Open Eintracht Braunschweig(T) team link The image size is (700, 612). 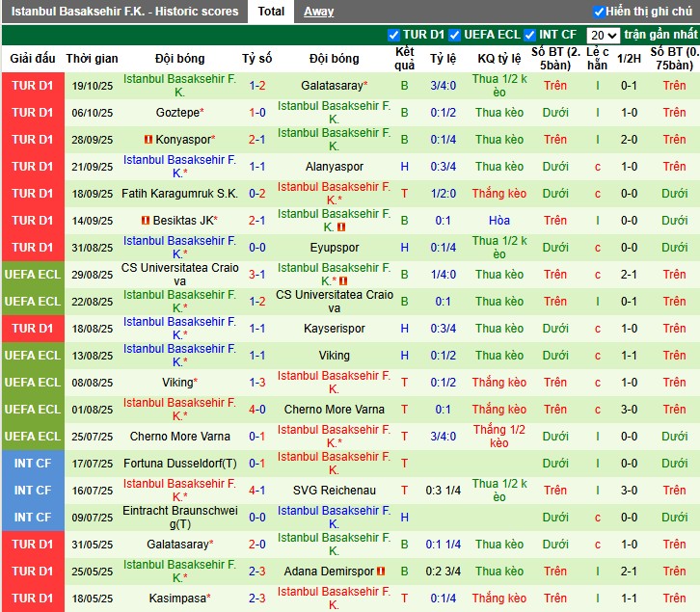tap(180, 517)
